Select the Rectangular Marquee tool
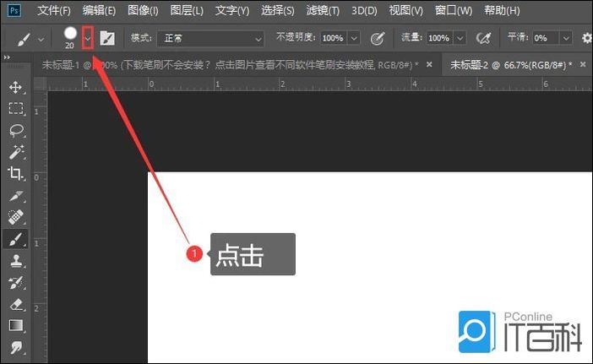The height and width of the screenshot is (364, 593). pos(15,108)
